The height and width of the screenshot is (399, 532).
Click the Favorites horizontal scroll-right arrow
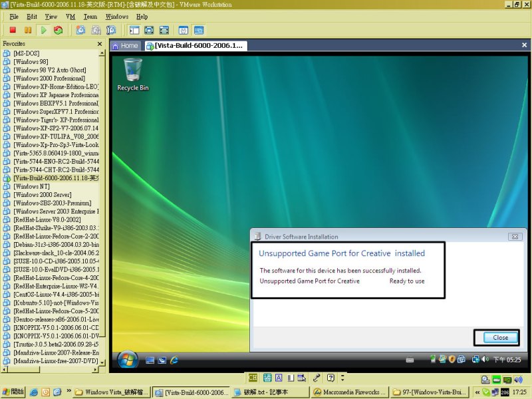[x=95, y=369]
